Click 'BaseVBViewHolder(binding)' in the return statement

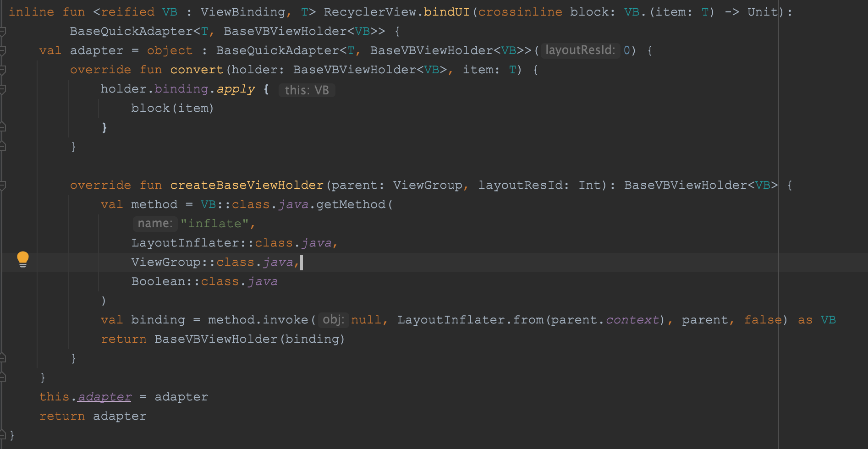pos(249,339)
